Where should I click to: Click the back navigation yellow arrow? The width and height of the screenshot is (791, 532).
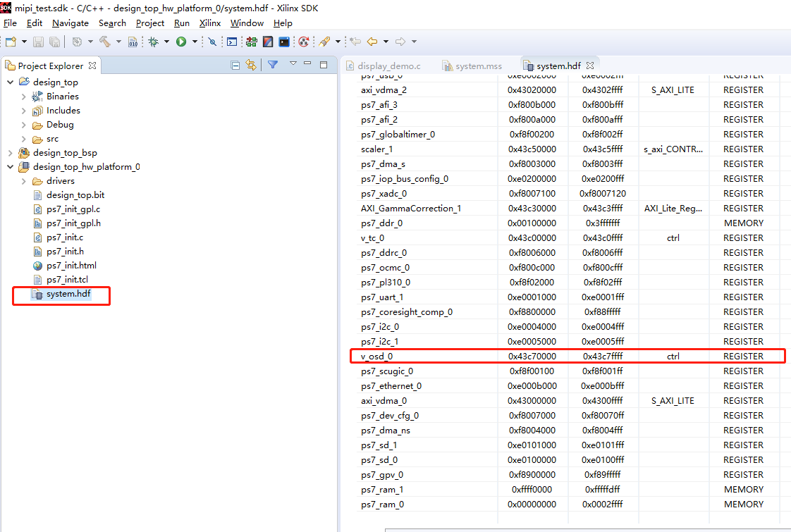(x=372, y=42)
